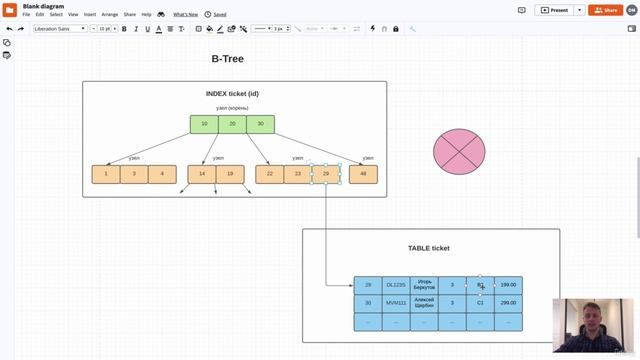Click the binoculars search icon
The height and width of the screenshot is (360, 640).
[161, 14]
